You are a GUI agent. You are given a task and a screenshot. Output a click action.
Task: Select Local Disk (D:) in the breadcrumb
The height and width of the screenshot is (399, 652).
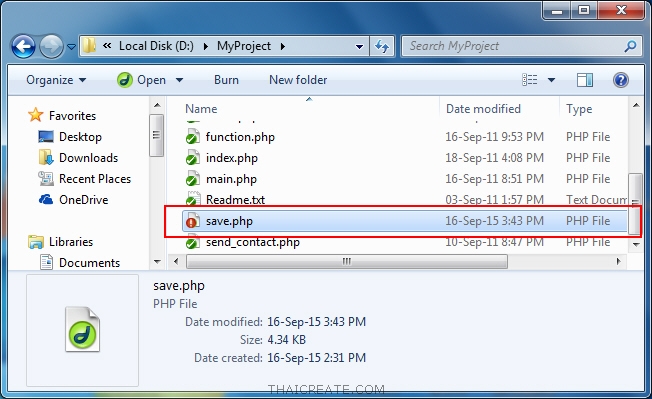(x=156, y=46)
